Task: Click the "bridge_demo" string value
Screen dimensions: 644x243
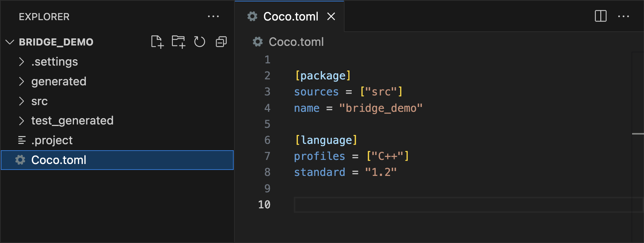Action: click(x=381, y=108)
